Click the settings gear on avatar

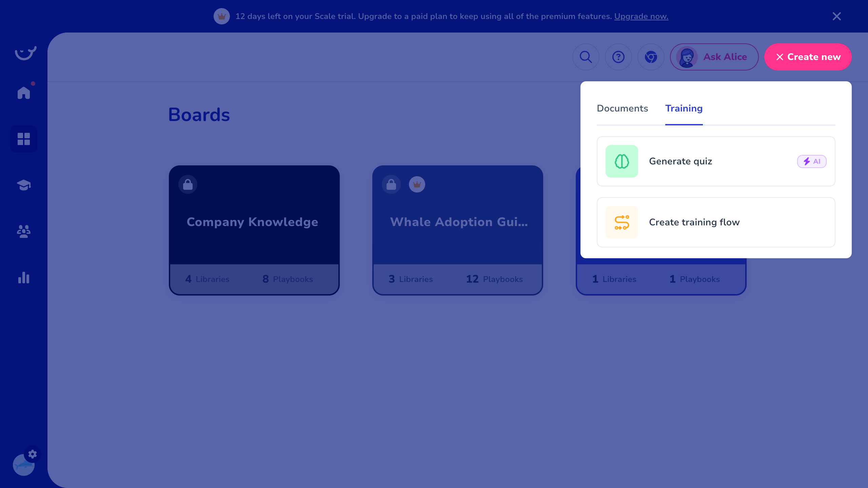[33, 454]
